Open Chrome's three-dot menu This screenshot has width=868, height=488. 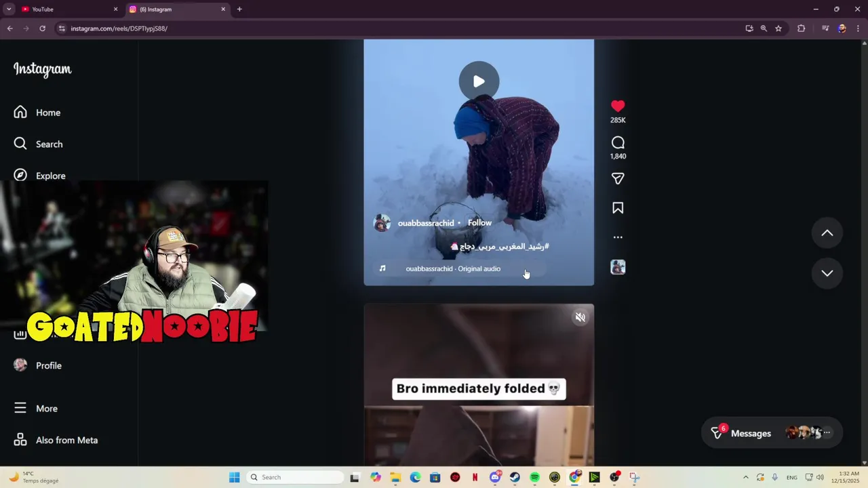tap(859, 28)
